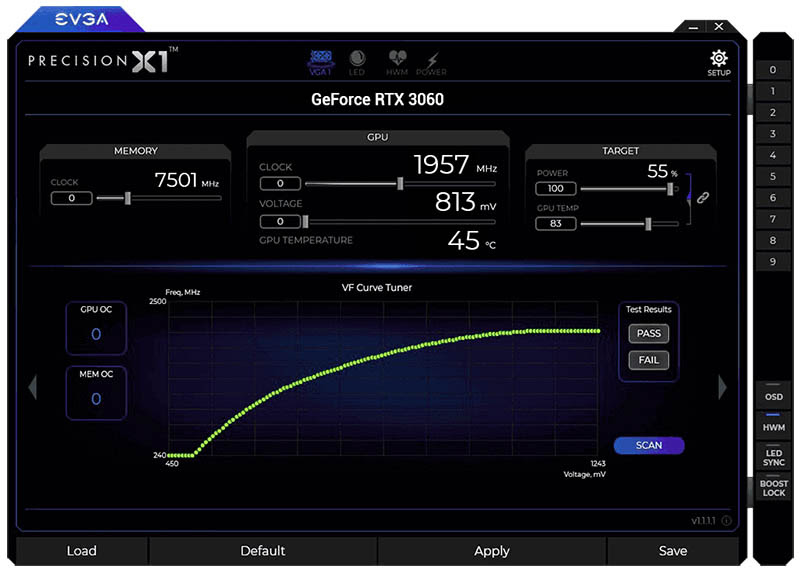Select profile slot 1
This screenshot has height=569, width=800.
pyautogui.click(x=772, y=91)
